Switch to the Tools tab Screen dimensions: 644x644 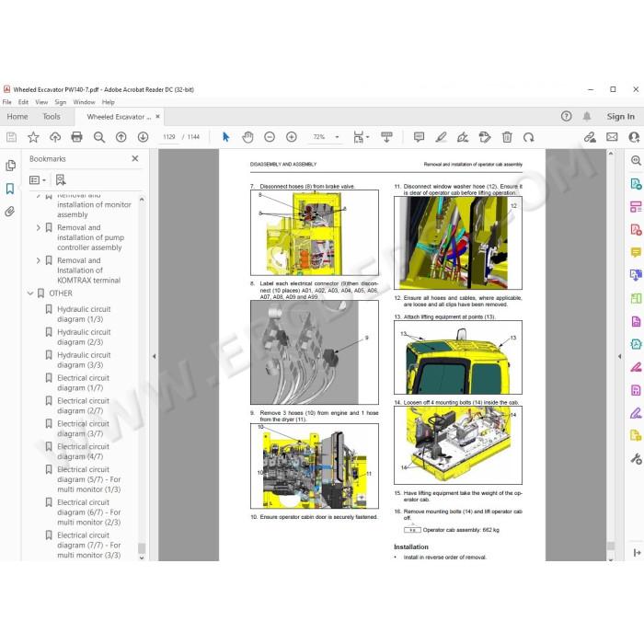tap(52, 117)
